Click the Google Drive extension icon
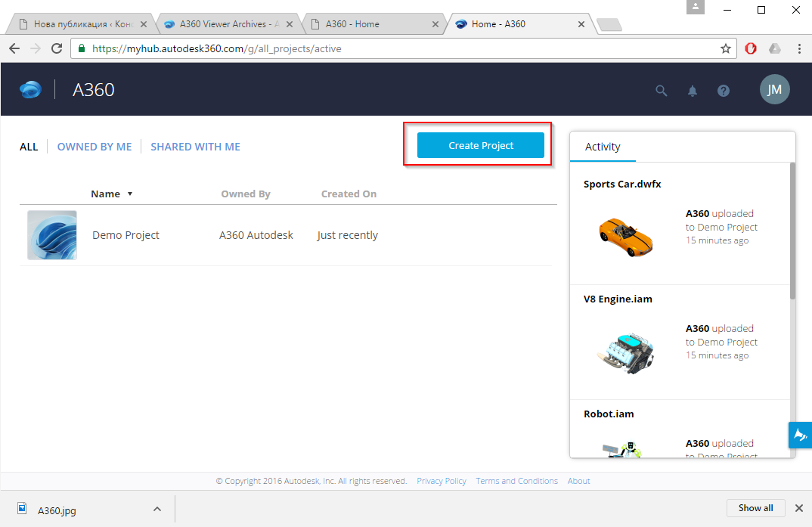 click(775, 48)
